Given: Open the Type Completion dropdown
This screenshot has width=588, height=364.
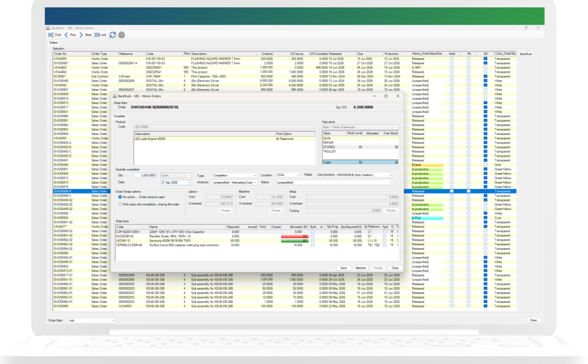Looking at the screenshot, I should pyautogui.click(x=235, y=175).
